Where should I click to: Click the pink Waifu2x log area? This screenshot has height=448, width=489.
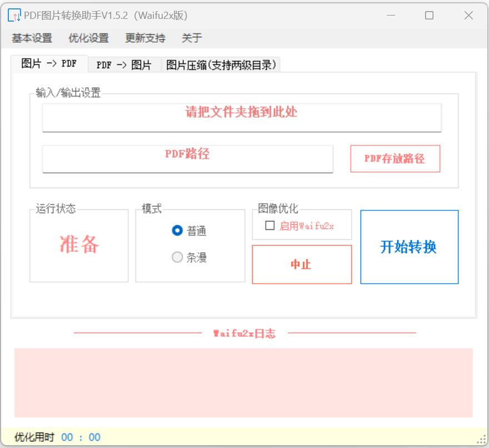pos(243,382)
